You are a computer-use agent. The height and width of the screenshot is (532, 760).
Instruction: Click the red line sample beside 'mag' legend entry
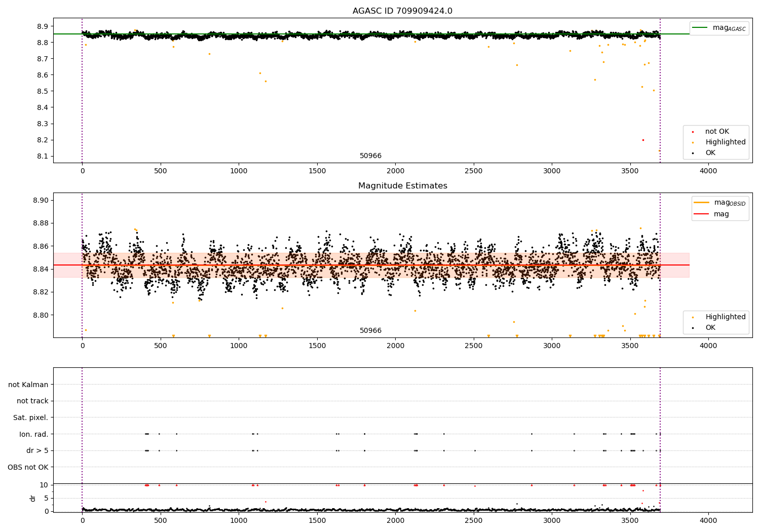click(701, 214)
